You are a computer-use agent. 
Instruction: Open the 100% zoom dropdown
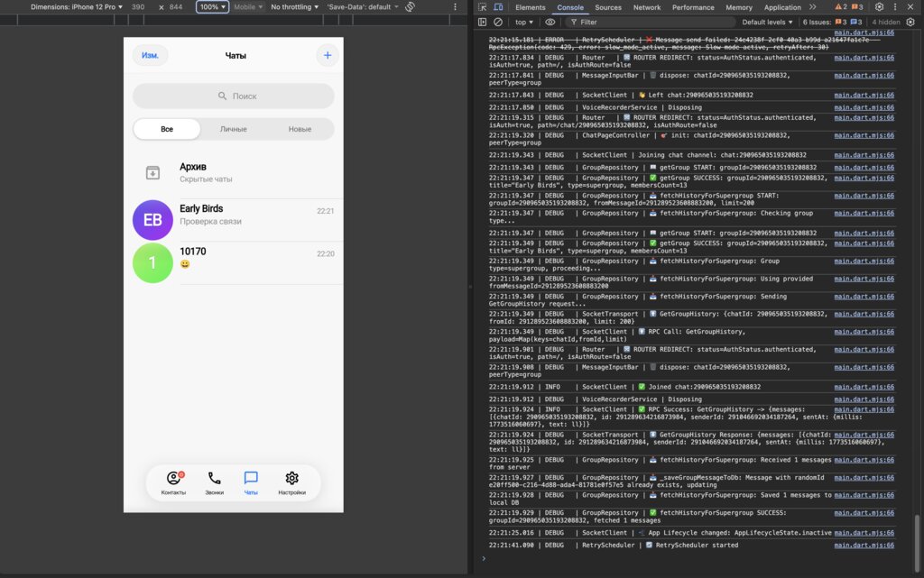pos(212,7)
